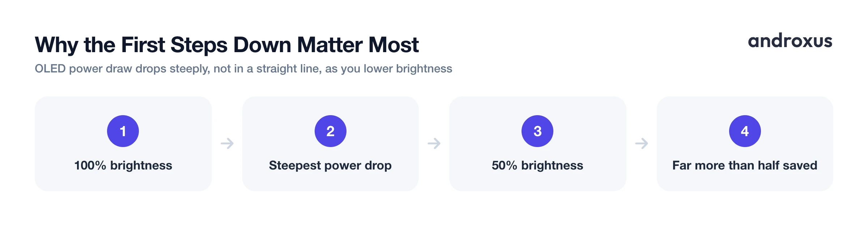Click 'lower brightness' in the subtitle
The width and height of the screenshot is (868, 226).
(x=408, y=69)
